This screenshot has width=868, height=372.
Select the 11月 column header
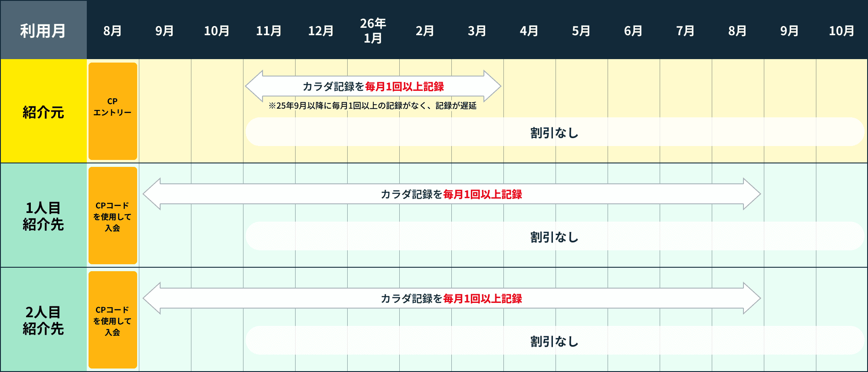269,31
